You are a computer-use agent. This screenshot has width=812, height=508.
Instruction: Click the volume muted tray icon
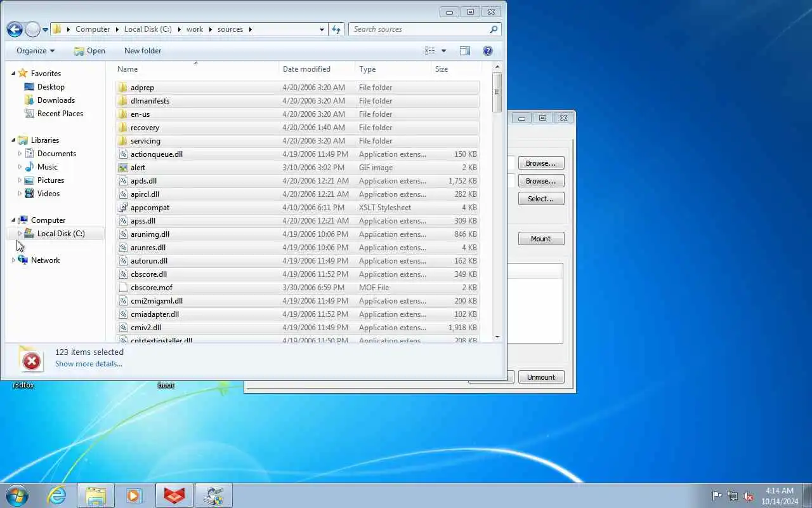748,496
